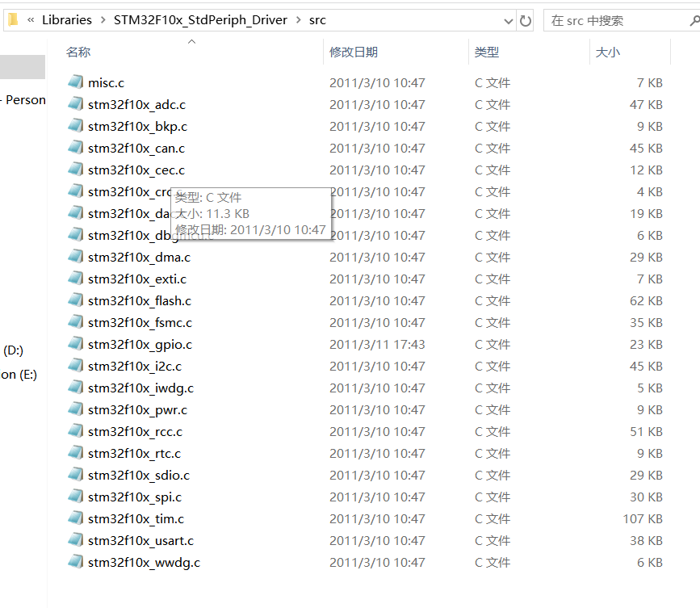Click the stm32f10x_flash.c file name
700x608 pixels.
[140, 301]
